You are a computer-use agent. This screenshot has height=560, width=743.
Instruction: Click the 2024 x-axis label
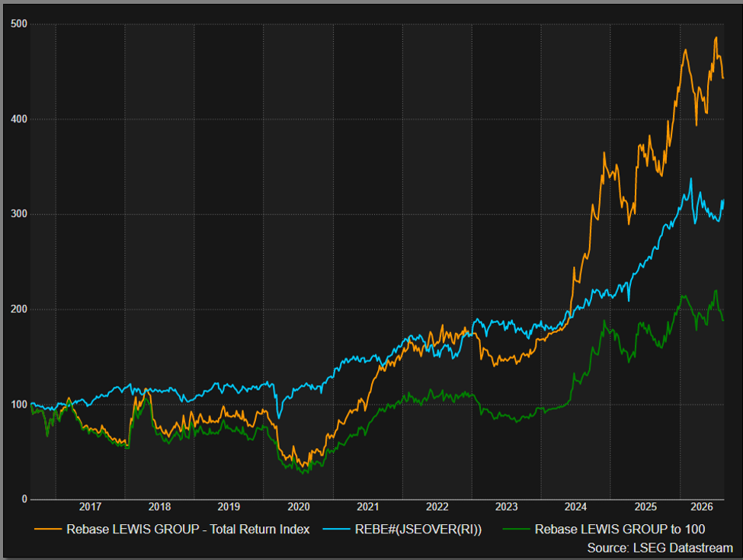pos(576,507)
